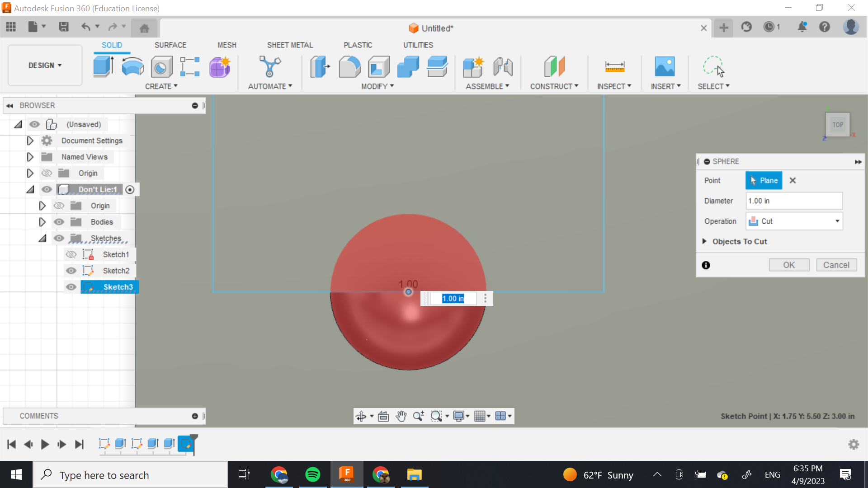Image resolution: width=868 pixels, height=488 pixels.
Task: Open the Sheet Metal tab
Action: [x=290, y=45]
